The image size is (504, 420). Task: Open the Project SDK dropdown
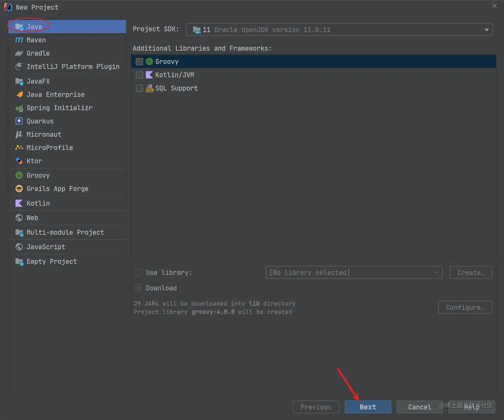[339, 30]
